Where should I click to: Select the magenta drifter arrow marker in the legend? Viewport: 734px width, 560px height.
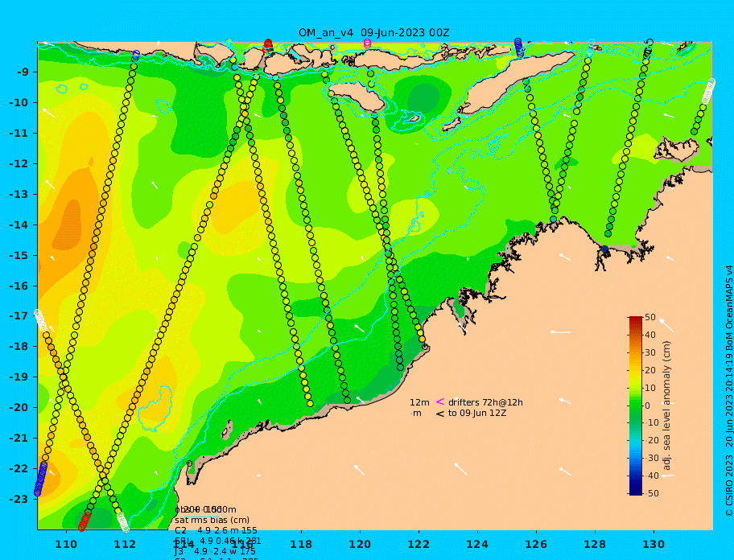[x=440, y=401]
